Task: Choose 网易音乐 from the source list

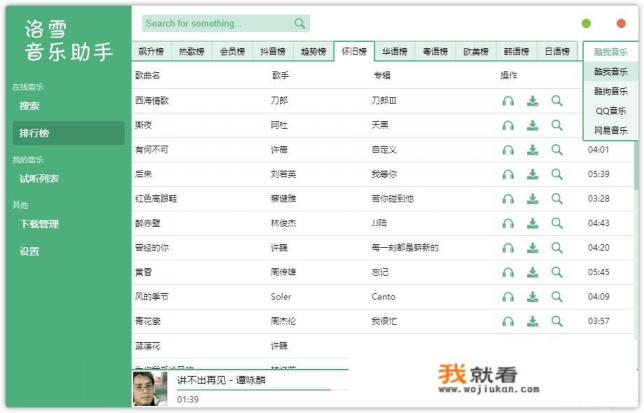Action: [x=611, y=131]
